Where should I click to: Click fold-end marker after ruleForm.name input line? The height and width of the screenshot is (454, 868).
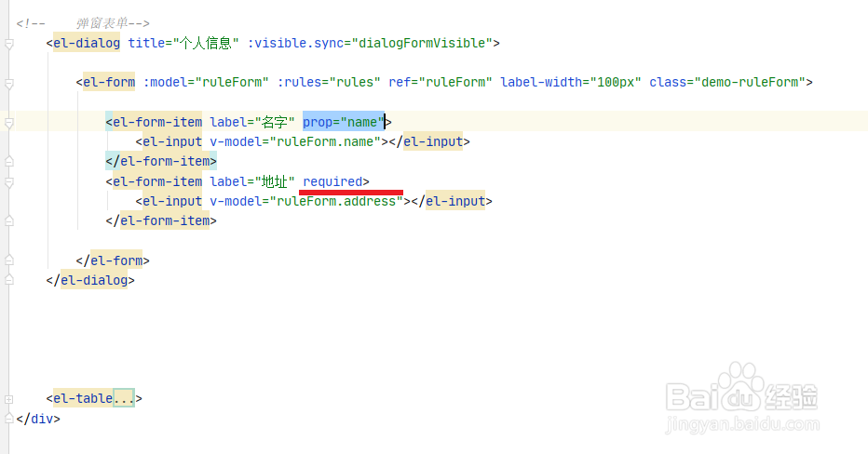[9, 162]
